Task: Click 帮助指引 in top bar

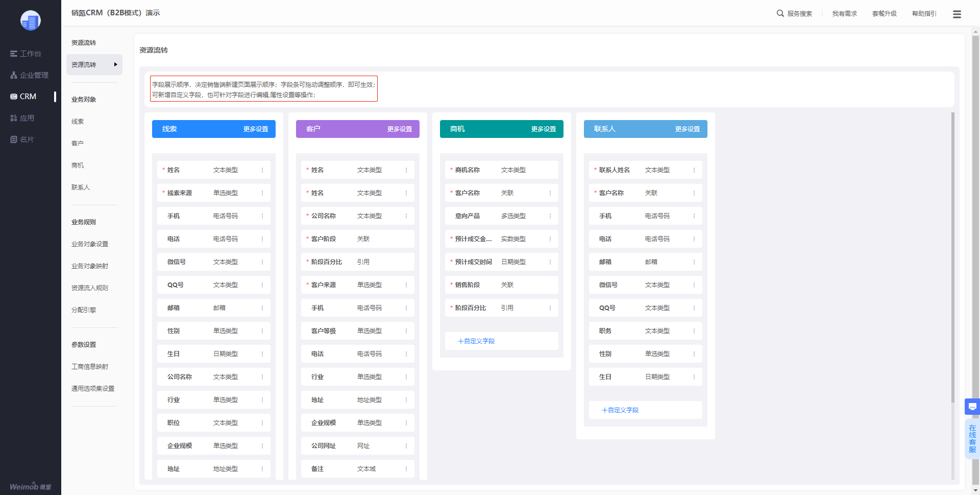Action: click(x=924, y=14)
